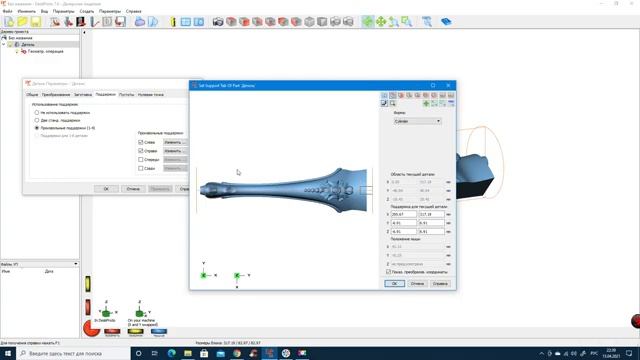
Task: Collapse the 'Деталь' tree node arrow
Action: (x=4, y=44)
